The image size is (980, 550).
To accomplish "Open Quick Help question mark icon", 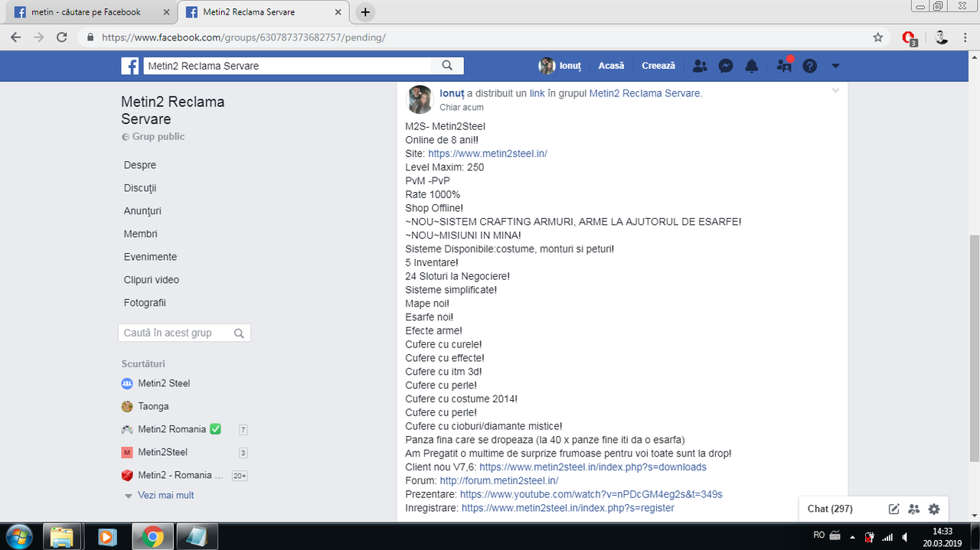I will 809,66.
